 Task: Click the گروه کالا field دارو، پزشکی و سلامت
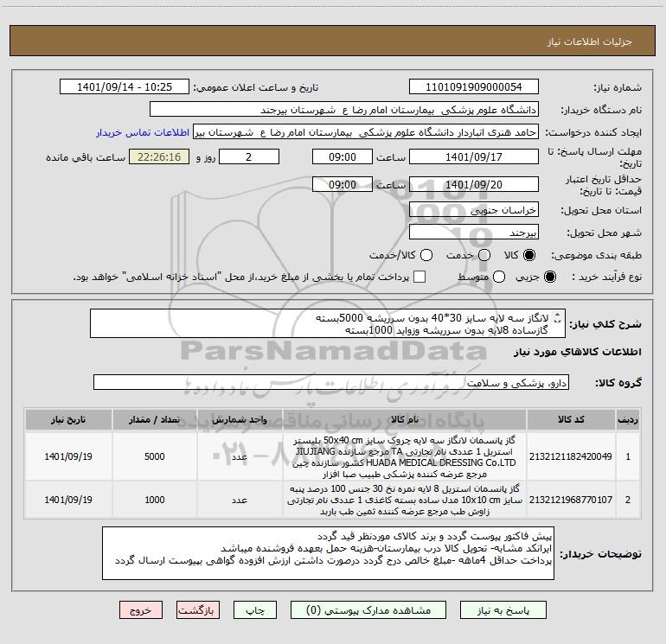(331, 382)
